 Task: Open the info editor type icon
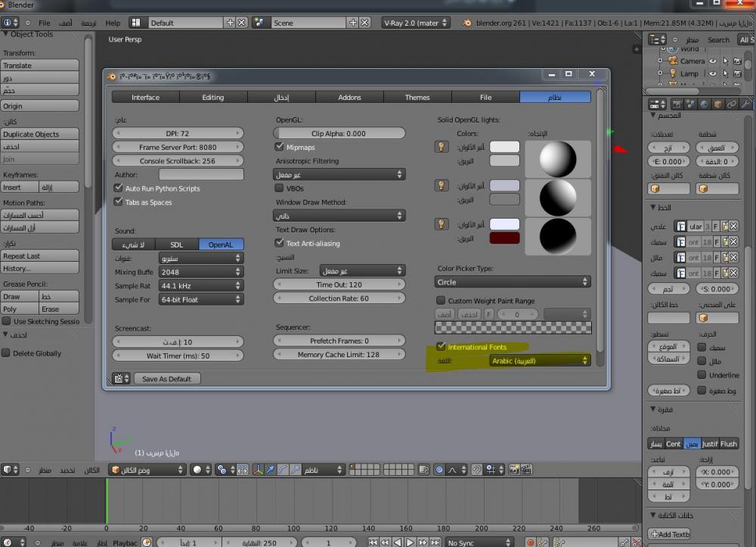(x=10, y=23)
